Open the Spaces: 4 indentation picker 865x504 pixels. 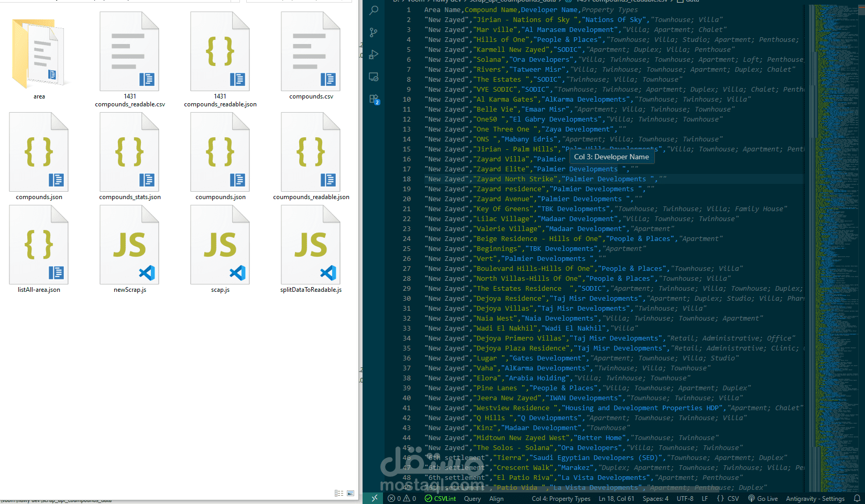[655, 498]
